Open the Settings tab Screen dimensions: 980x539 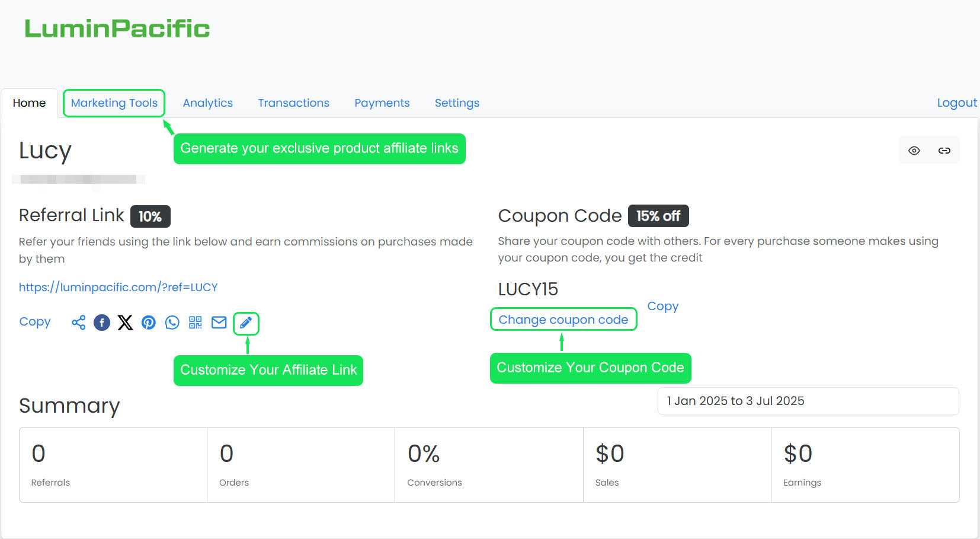457,103
